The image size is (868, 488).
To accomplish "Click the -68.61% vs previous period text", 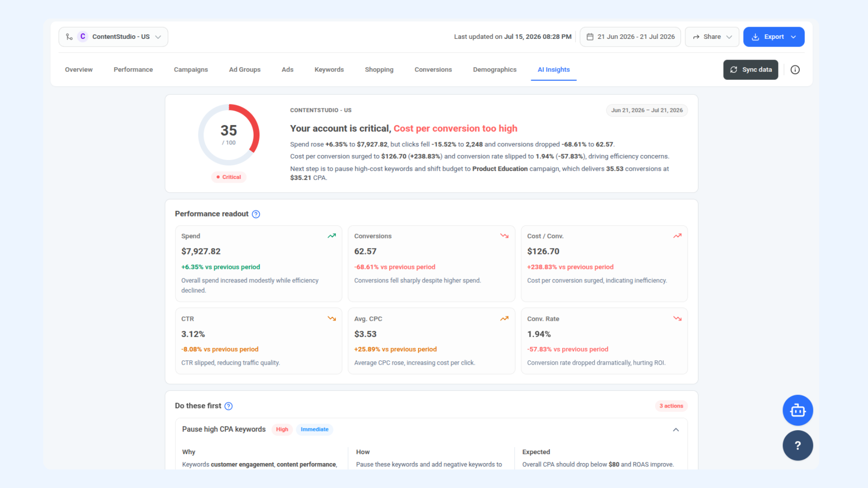I will 395,267.
